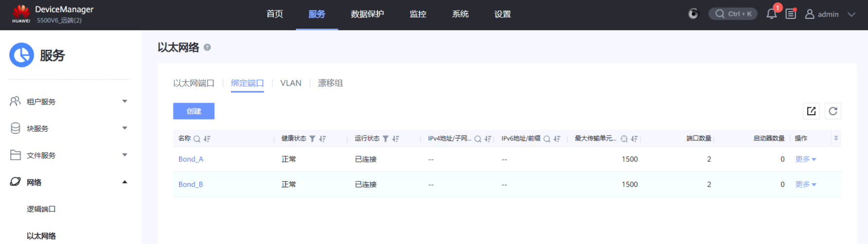Open 更多 dropdown for Bond_B
Screen dimensions: 868x244
pos(805,185)
